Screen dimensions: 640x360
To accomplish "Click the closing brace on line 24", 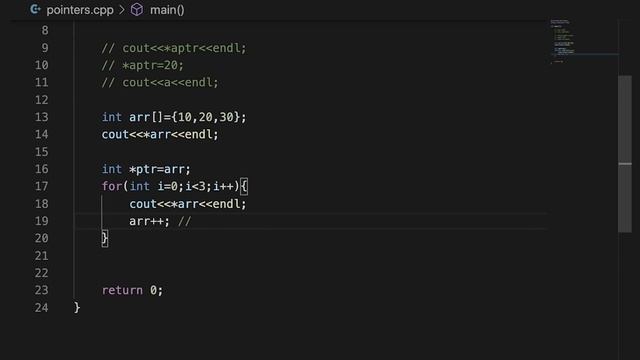I will coord(77,307).
